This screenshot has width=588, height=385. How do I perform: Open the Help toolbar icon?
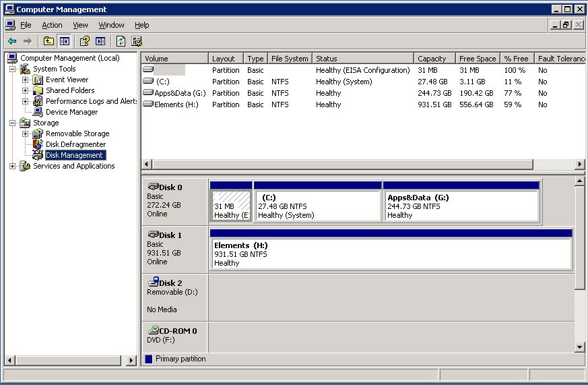point(84,41)
